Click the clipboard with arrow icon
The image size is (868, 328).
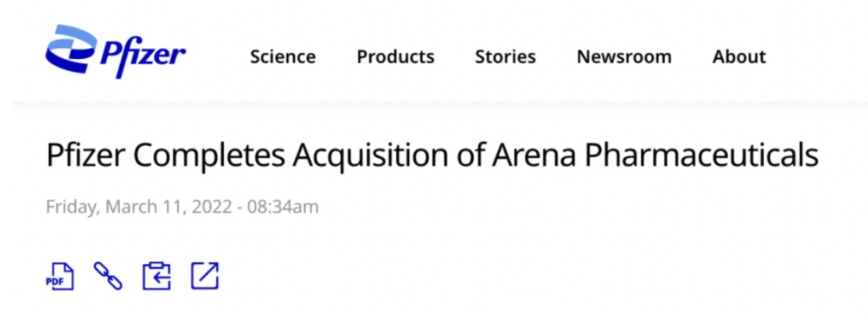click(156, 276)
